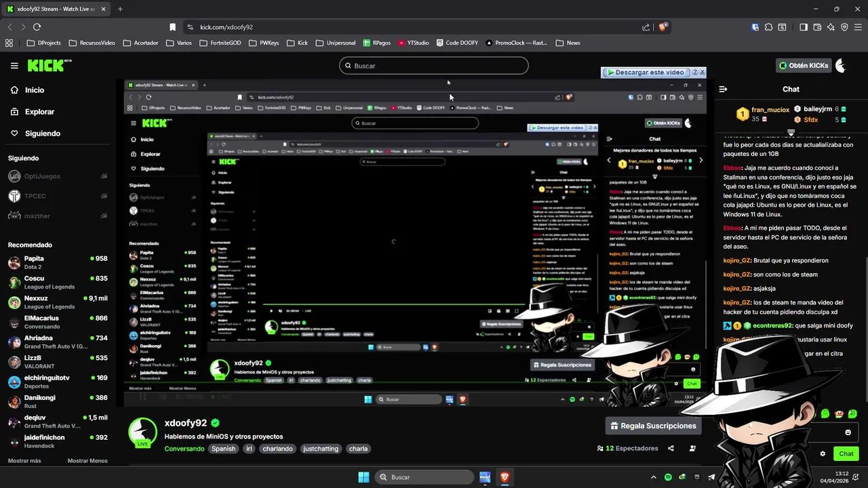Click the share stream icon
The image size is (868, 488).
(671, 448)
